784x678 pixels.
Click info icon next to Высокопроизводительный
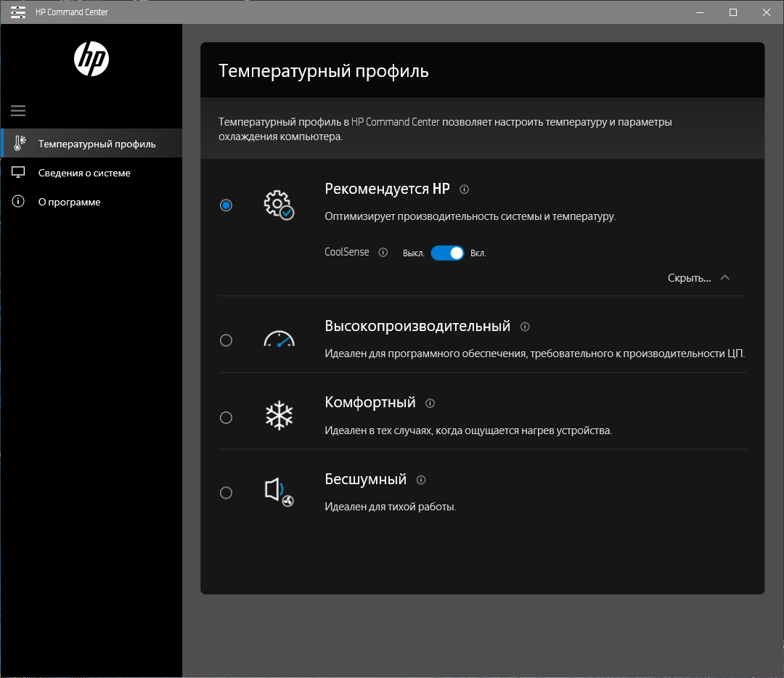click(x=525, y=327)
